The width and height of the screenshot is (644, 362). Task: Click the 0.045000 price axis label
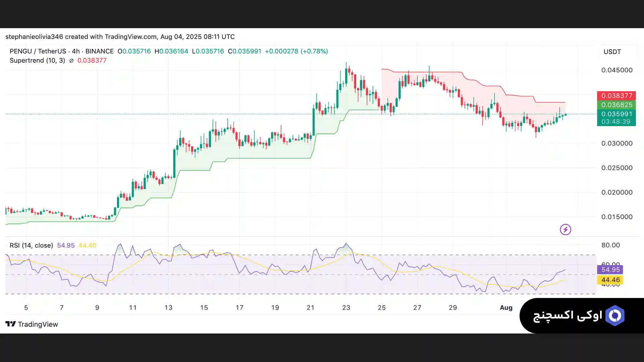[x=616, y=70]
